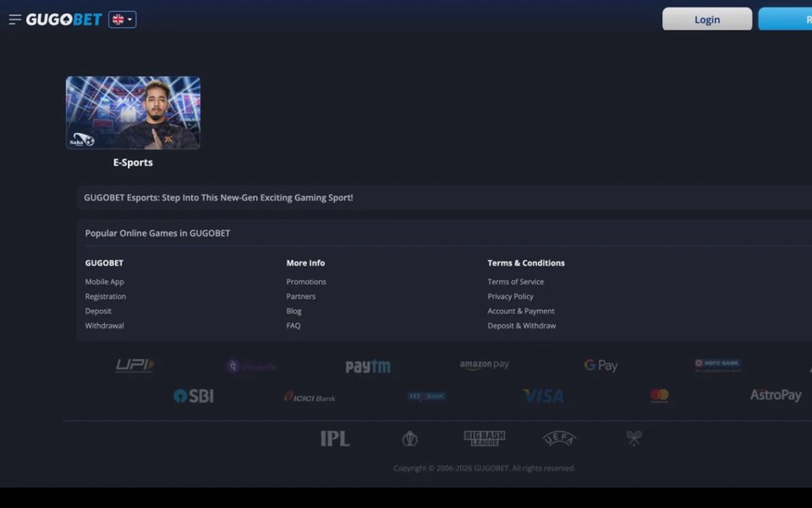Screen dimensions: 812x508
Task: Open Deposit & Withdraw link
Action: point(522,325)
